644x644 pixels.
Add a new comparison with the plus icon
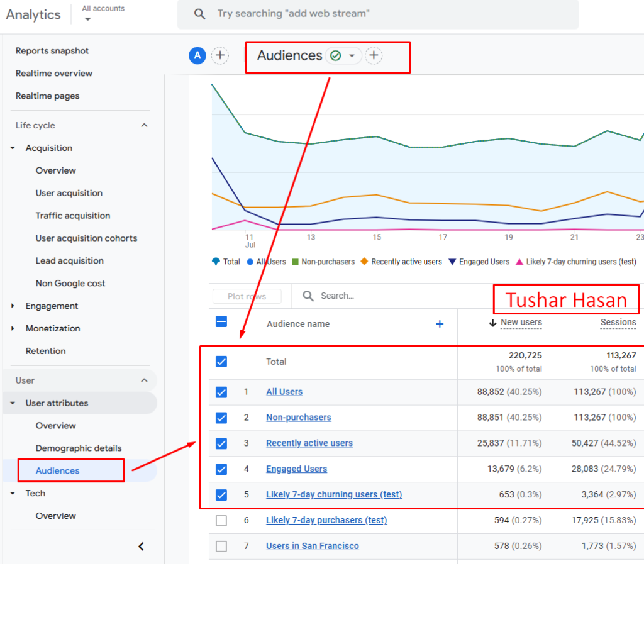tap(220, 55)
